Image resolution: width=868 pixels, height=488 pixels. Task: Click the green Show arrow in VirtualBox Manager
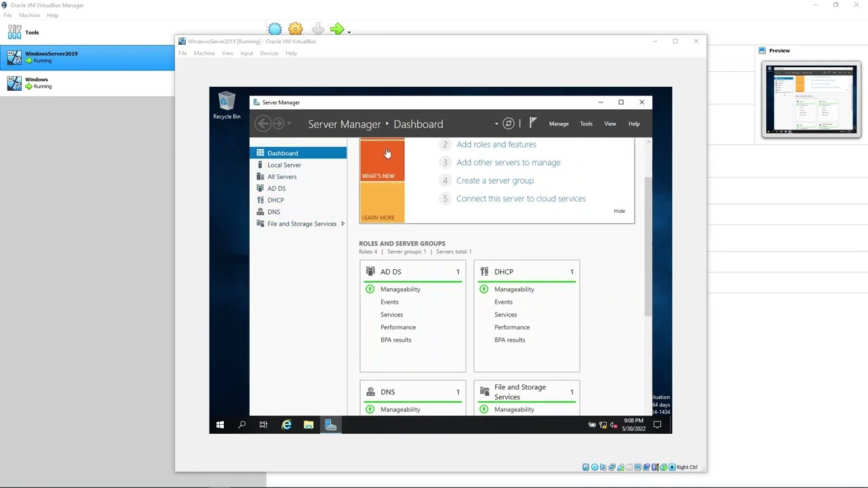click(x=336, y=29)
